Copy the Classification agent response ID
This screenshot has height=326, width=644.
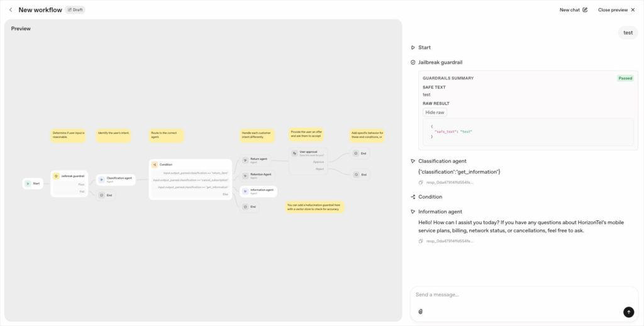click(421, 183)
